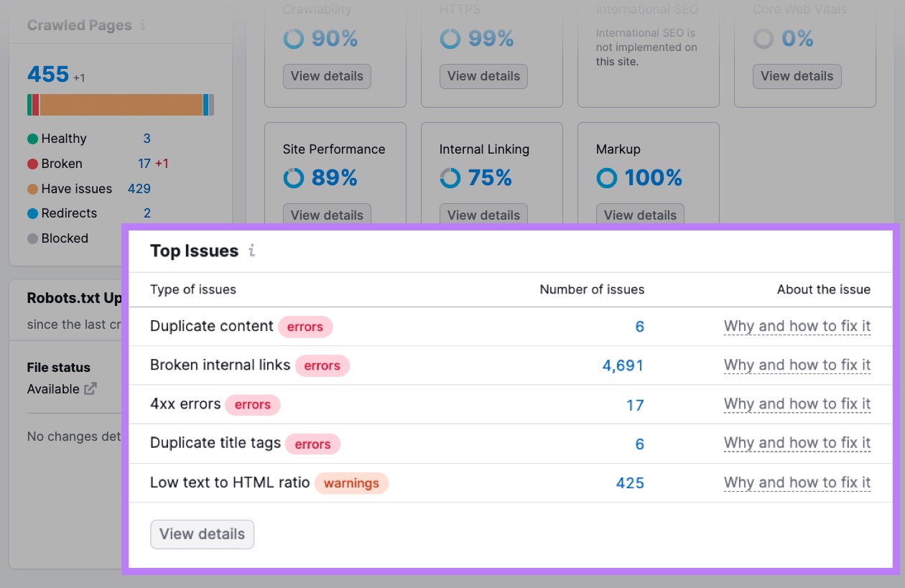Screen dimensions: 905x588
Task: Click the errors badge on Duplicate content
Action: click(x=305, y=327)
